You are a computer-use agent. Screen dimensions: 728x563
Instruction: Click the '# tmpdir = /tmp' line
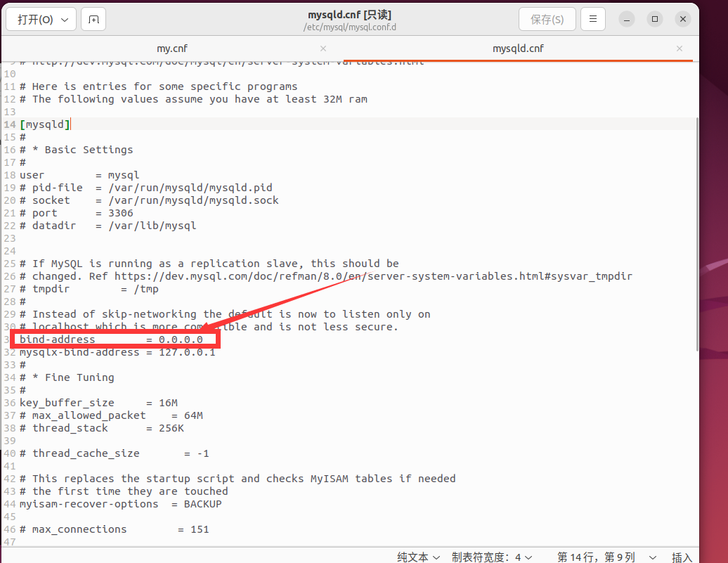click(x=89, y=289)
